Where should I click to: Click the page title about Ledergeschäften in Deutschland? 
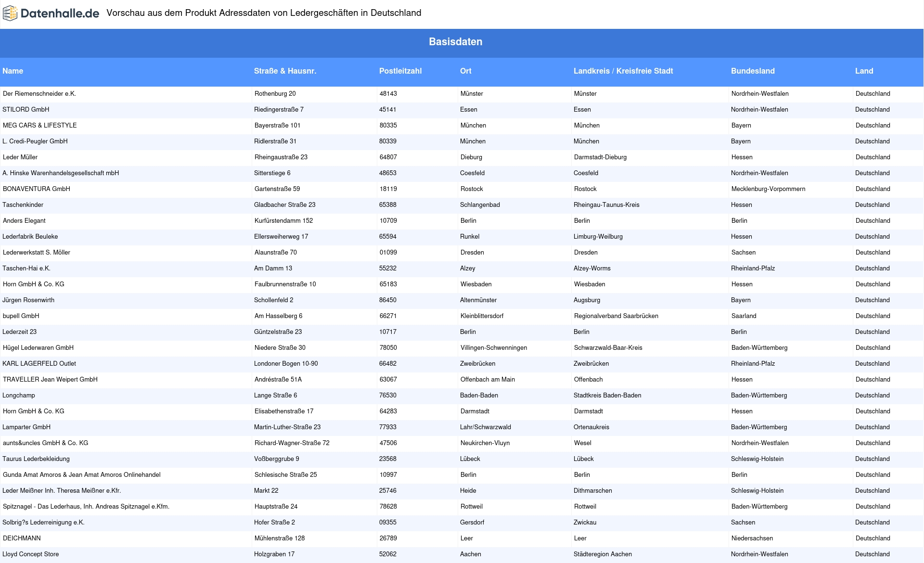coord(264,13)
